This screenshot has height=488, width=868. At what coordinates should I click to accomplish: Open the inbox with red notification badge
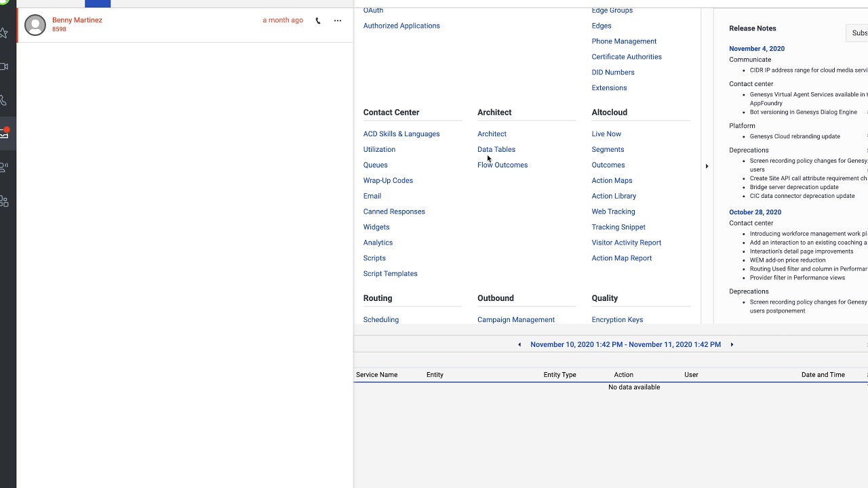(3, 134)
